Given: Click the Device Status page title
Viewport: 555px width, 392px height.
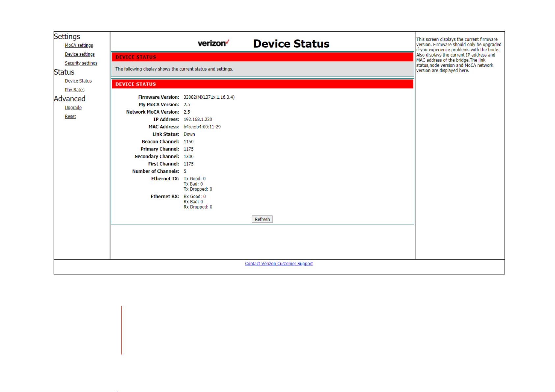Looking at the screenshot, I should point(291,44).
